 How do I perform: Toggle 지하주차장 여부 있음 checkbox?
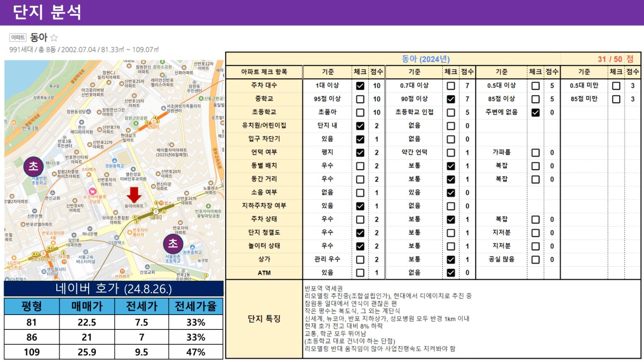[360, 206]
